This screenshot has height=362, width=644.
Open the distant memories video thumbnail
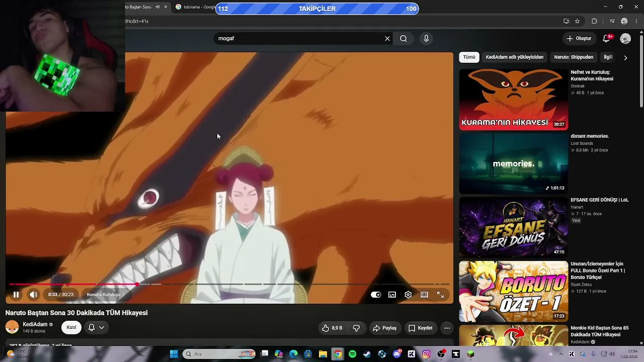click(x=513, y=163)
